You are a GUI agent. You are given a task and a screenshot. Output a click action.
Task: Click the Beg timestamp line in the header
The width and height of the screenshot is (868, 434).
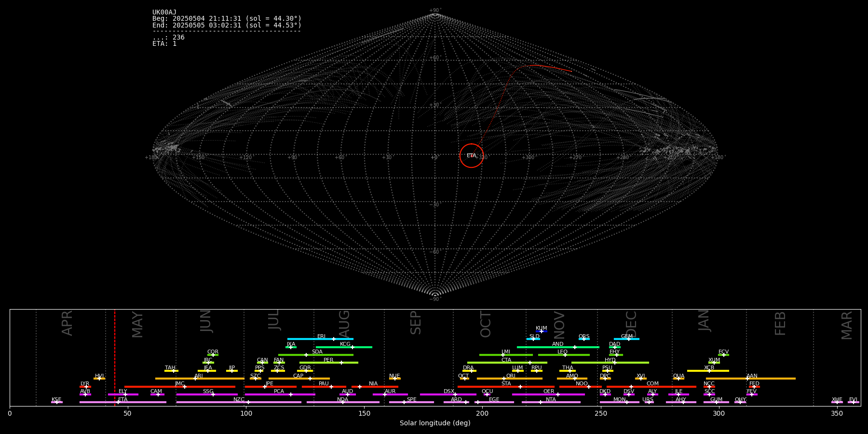click(227, 19)
